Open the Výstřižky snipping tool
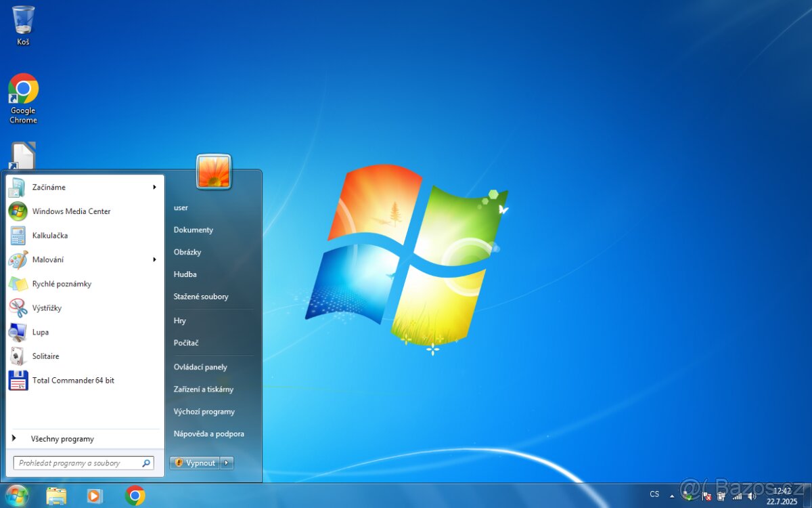This screenshot has height=508, width=812. click(47, 308)
